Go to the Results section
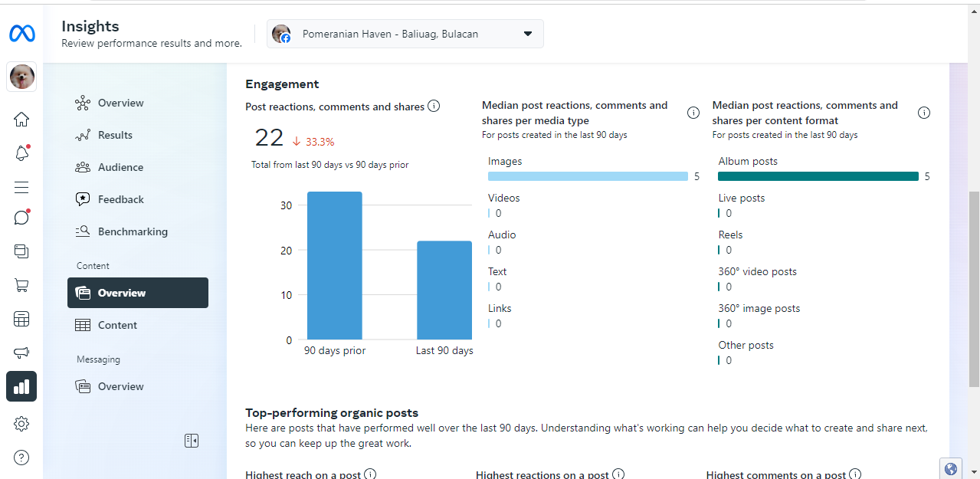The width and height of the screenshot is (980, 479). [115, 135]
